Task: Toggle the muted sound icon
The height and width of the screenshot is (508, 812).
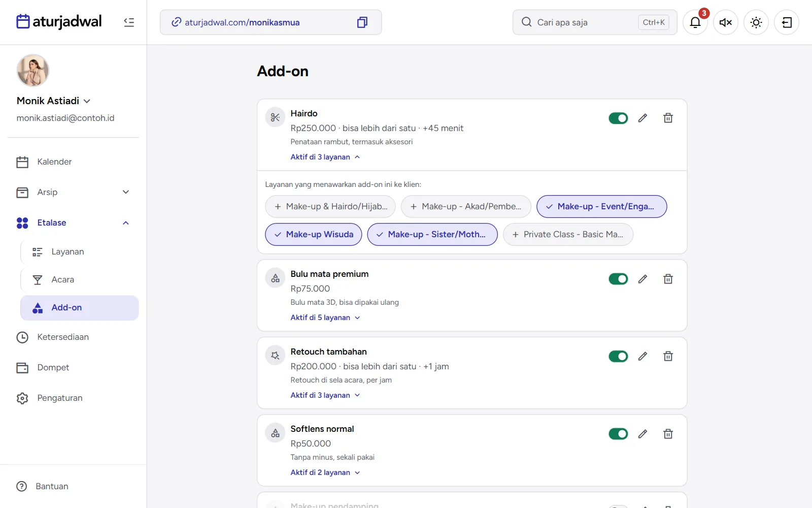Action: click(726, 22)
